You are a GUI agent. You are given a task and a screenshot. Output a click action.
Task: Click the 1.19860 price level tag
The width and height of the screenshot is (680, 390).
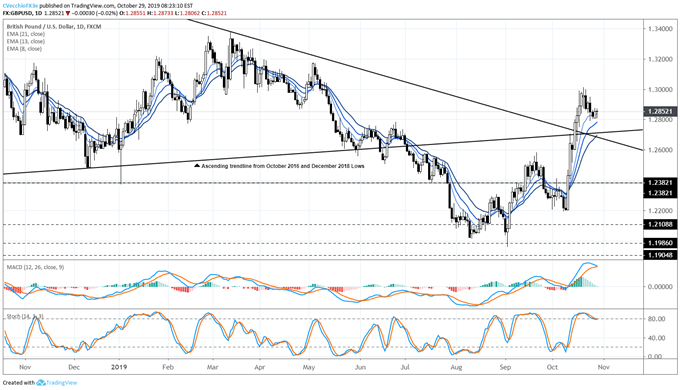pyautogui.click(x=660, y=243)
